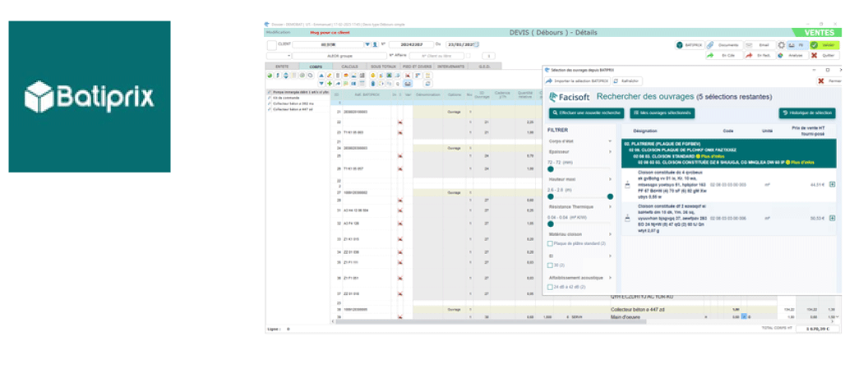Image resolution: width=868 pixels, height=369 pixels.
Task: Open the client dropdown arrow
Action: tap(367, 44)
